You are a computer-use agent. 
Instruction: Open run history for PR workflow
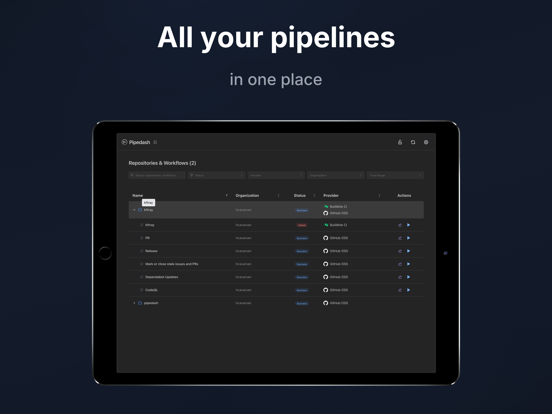pyautogui.click(x=400, y=238)
